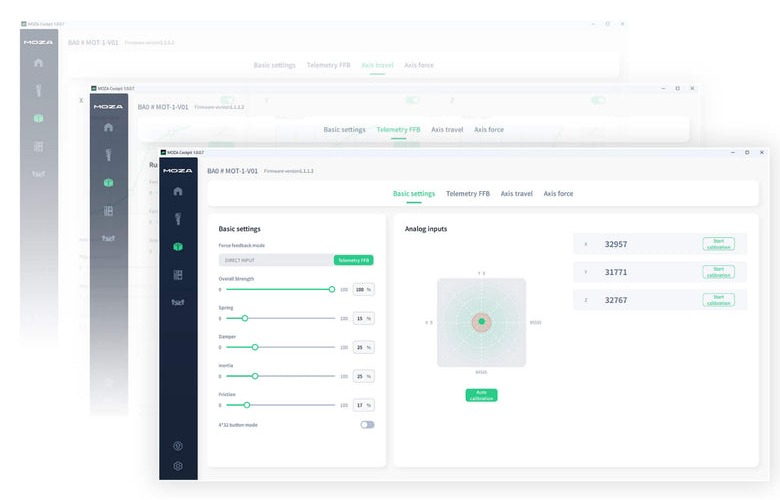The image size is (780, 500).
Task: Click panel grid icon in back window sidebar
Action: pos(38,146)
